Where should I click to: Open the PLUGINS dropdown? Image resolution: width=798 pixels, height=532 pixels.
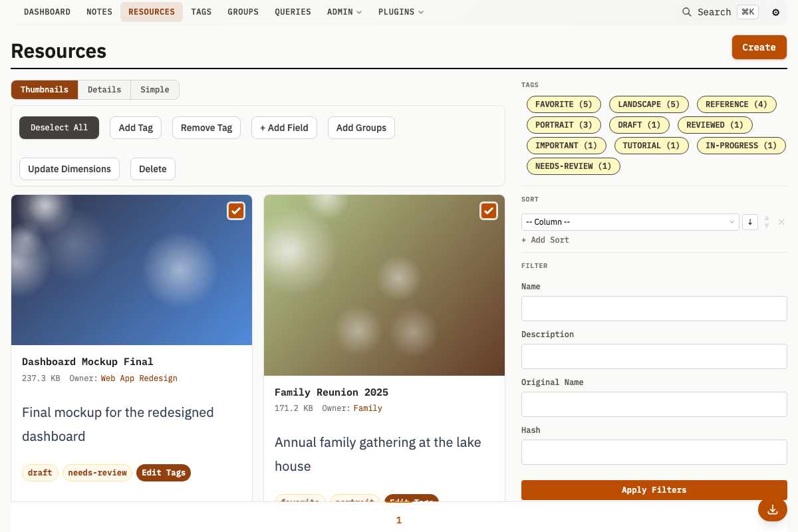400,11
